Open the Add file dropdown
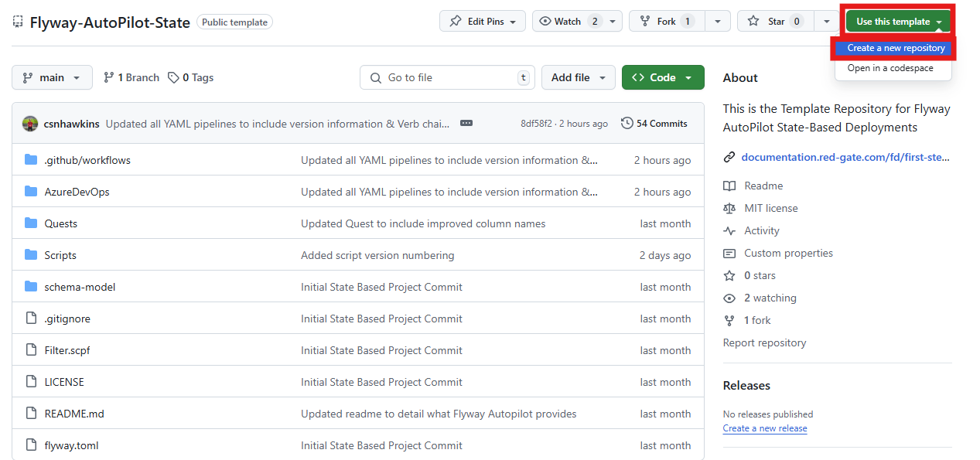Screen dimensions: 980x460 click(579, 77)
